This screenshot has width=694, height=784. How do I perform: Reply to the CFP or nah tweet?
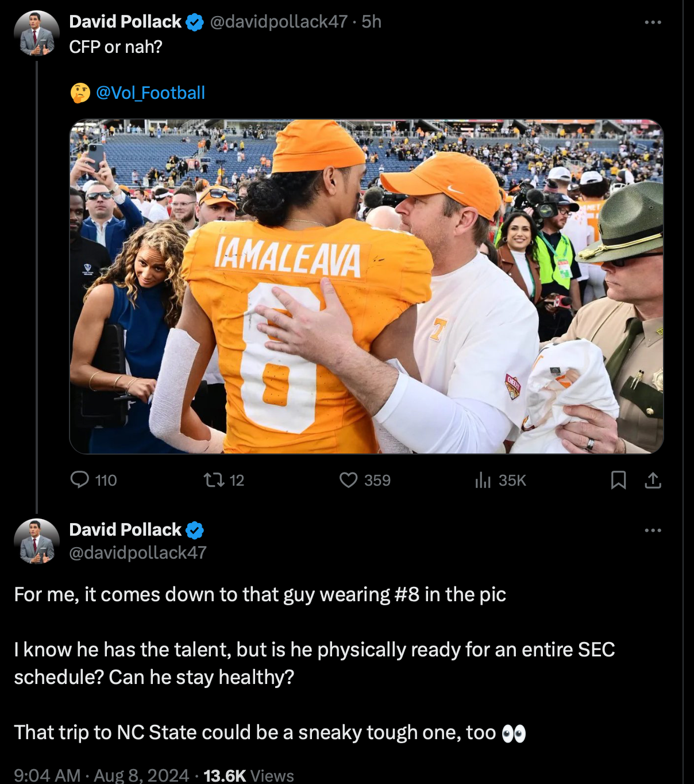pos(79,480)
